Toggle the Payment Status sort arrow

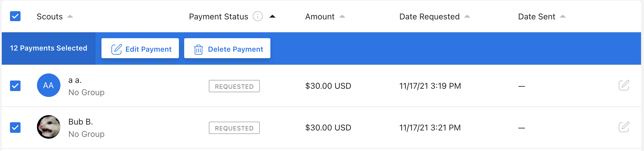coord(272,16)
